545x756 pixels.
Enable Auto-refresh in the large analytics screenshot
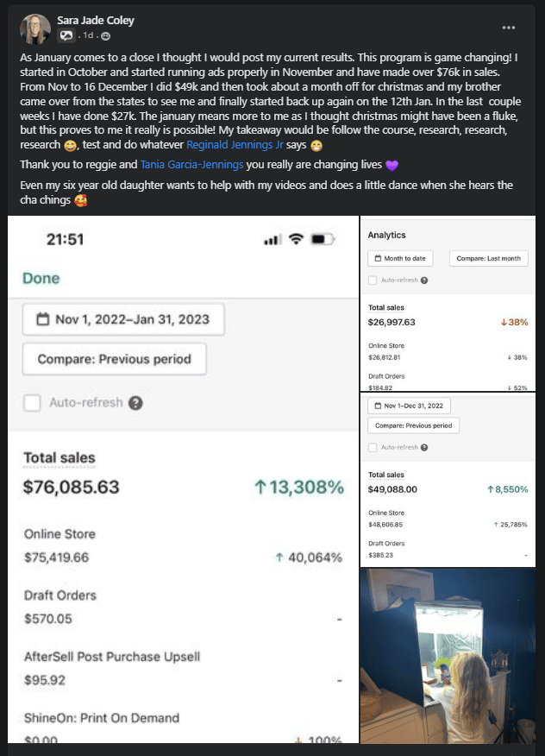pyautogui.click(x=32, y=402)
